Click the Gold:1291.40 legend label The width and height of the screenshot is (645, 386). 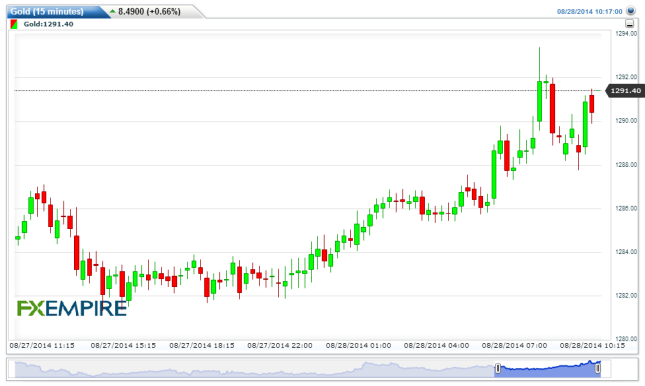pyautogui.click(x=48, y=24)
